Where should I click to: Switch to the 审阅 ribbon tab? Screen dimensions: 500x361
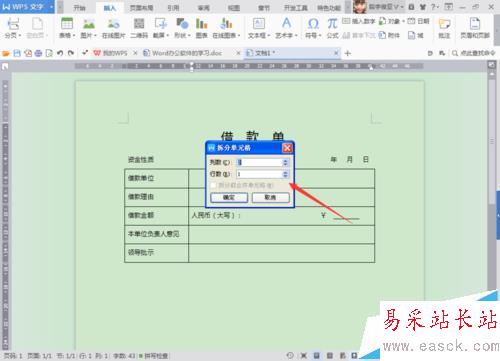point(203,8)
